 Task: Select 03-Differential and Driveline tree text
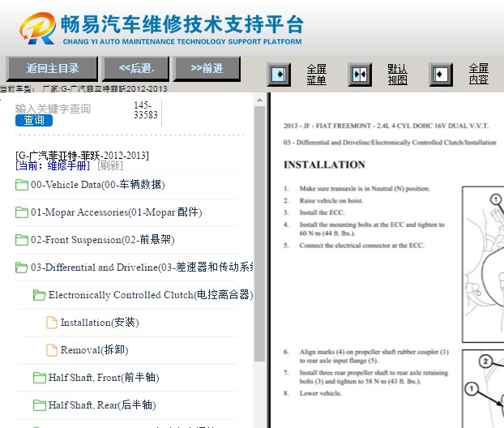click(142, 267)
